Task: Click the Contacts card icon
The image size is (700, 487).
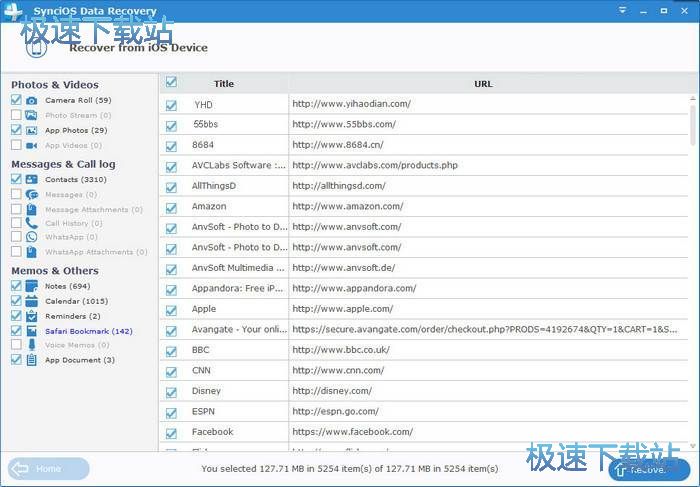Action: click(x=31, y=179)
